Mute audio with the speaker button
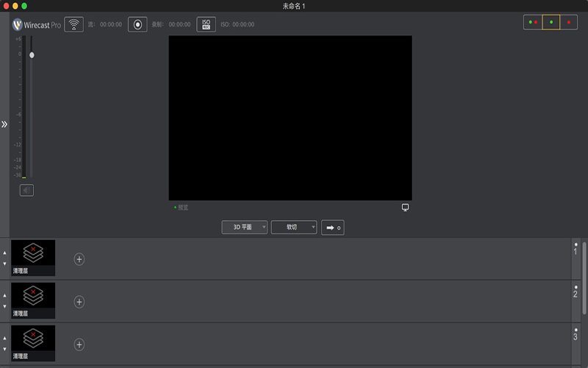Viewport: 588px width, 368px height. (26, 191)
